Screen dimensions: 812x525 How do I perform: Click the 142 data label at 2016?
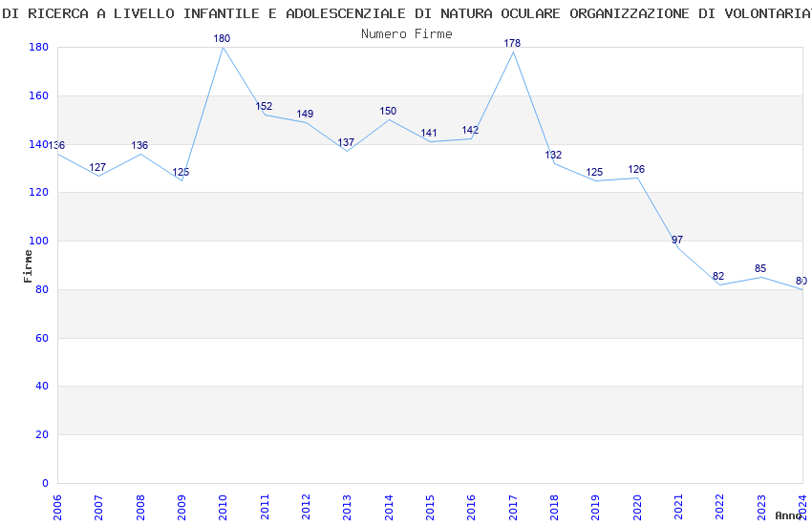pyautogui.click(x=470, y=131)
